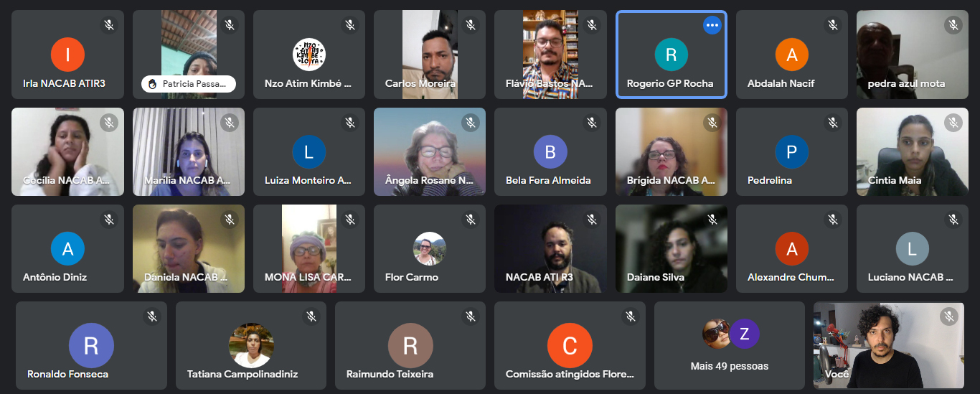980x394 pixels.
Task: Click the mic-off icon on your own Você tile
Action: pyautogui.click(x=949, y=316)
